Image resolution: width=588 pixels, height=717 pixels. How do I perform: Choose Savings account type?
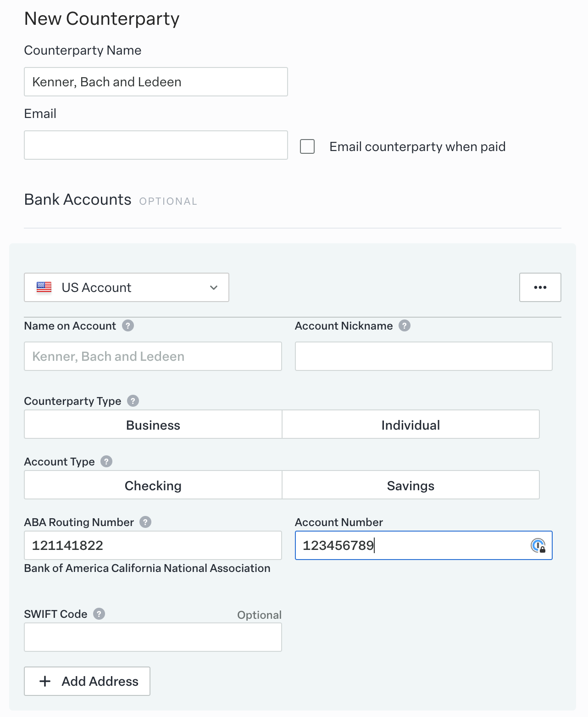[x=410, y=485]
